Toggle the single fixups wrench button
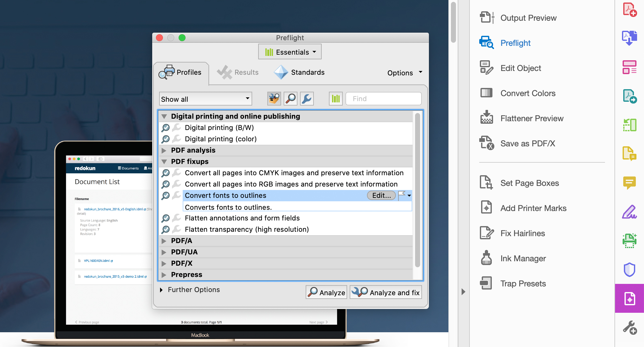This screenshot has width=644, height=347. pyautogui.click(x=307, y=99)
